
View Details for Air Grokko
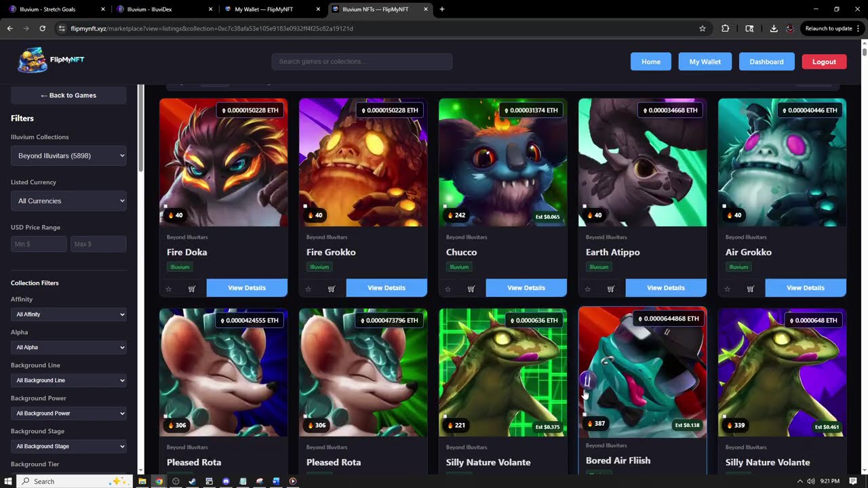[806, 288]
